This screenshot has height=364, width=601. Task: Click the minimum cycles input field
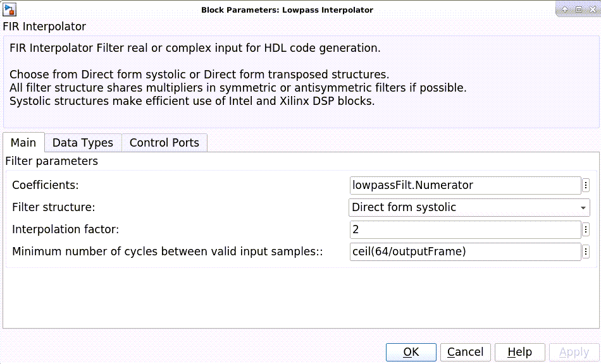(x=465, y=252)
